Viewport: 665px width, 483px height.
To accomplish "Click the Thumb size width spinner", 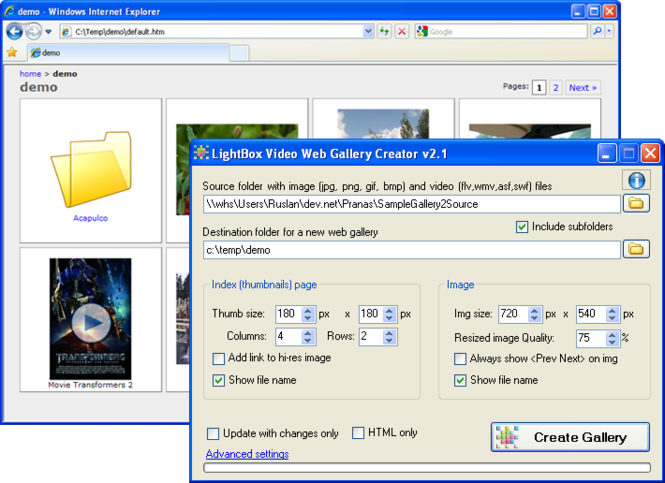I will pos(308,314).
